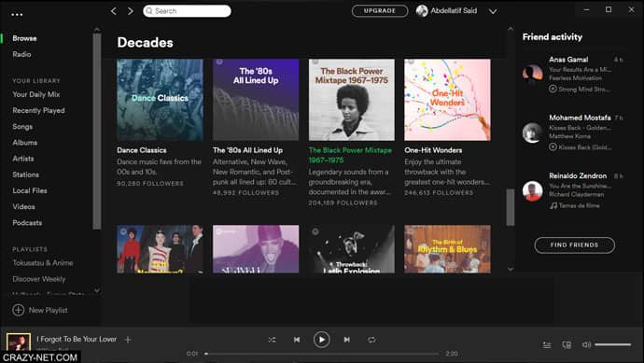Open the Dance Classics cover art
644x363 pixels.
coord(160,100)
